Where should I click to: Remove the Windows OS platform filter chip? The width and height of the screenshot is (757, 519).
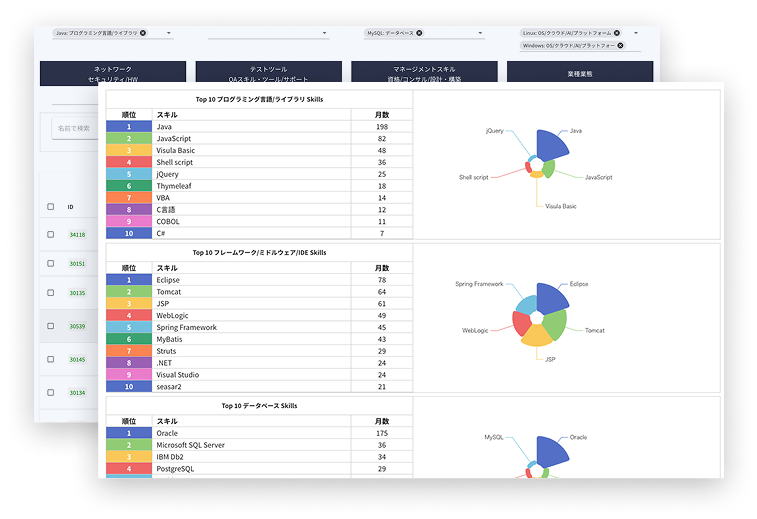[x=620, y=45]
